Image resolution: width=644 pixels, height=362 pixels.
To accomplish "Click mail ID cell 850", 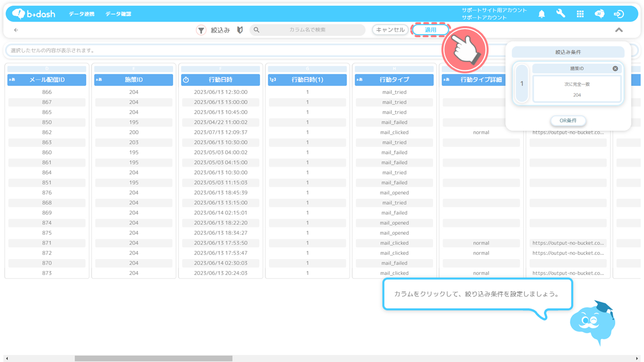I will click(47, 123).
